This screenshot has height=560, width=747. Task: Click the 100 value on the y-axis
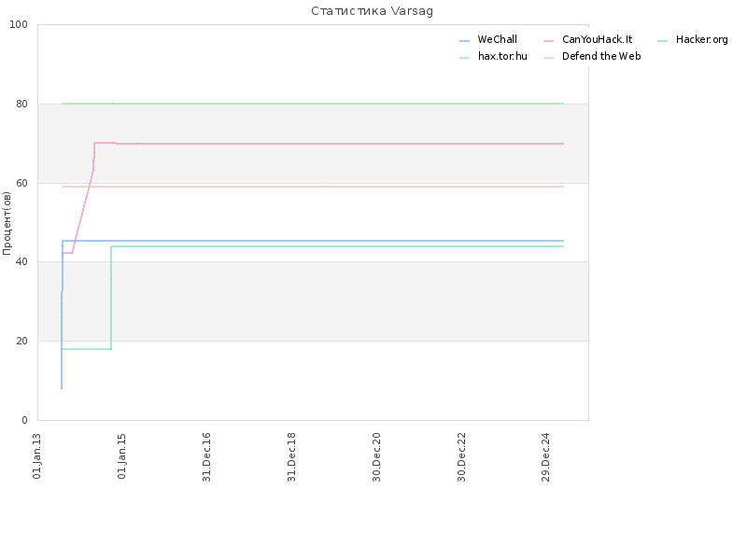pyautogui.click(x=19, y=25)
